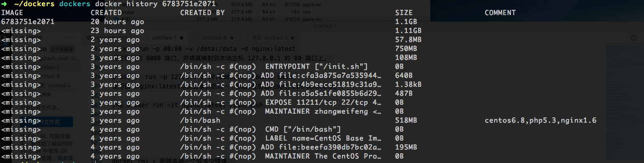This screenshot has height=163, width=644.
Task: Click the ENTRYPOINT ["/init.sh"] command text
Action: [316, 66]
